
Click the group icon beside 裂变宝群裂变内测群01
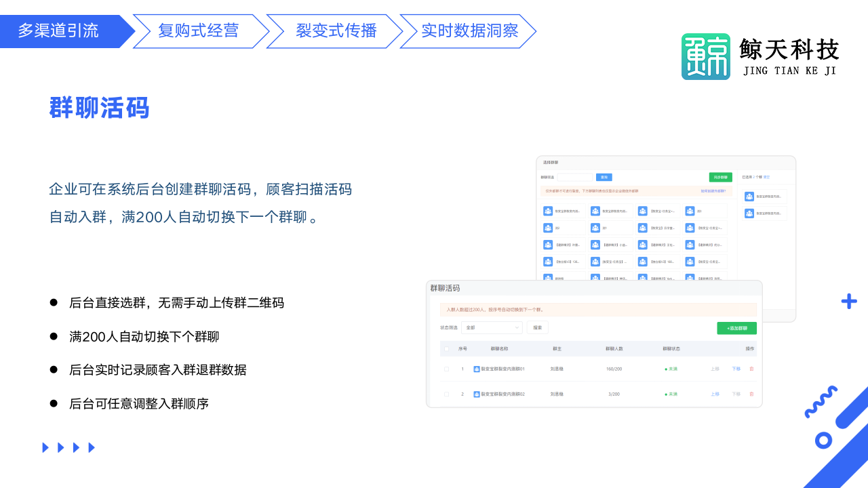[477, 369]
